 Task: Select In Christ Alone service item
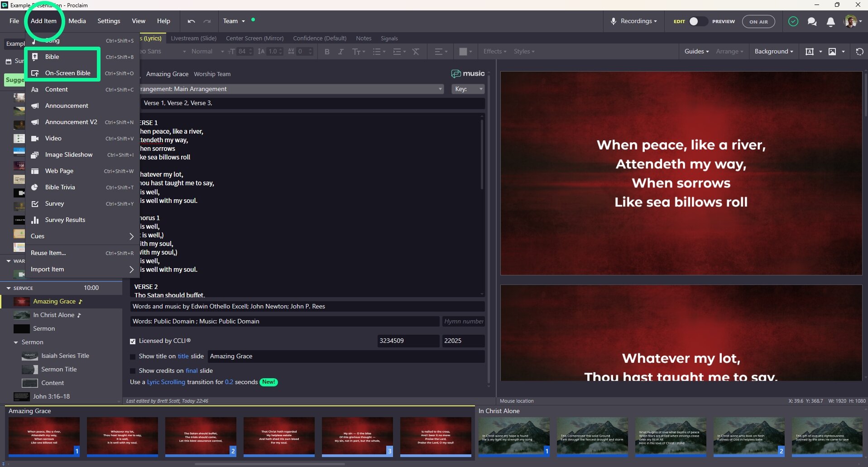point(53,315)
